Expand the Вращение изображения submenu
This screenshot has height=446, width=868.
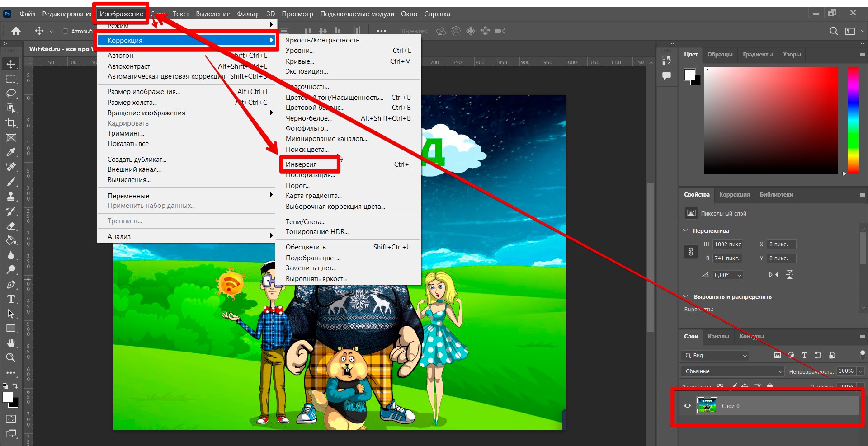186,113
